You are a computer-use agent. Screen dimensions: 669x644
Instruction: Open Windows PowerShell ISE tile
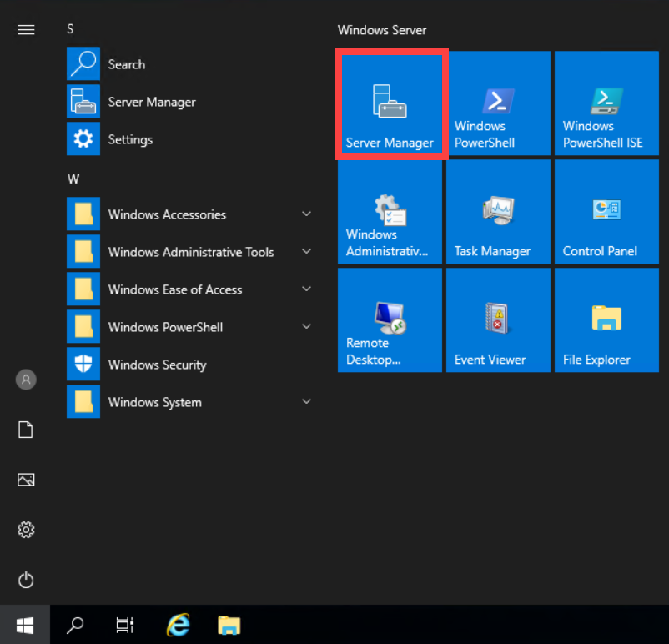click(606, 103)
